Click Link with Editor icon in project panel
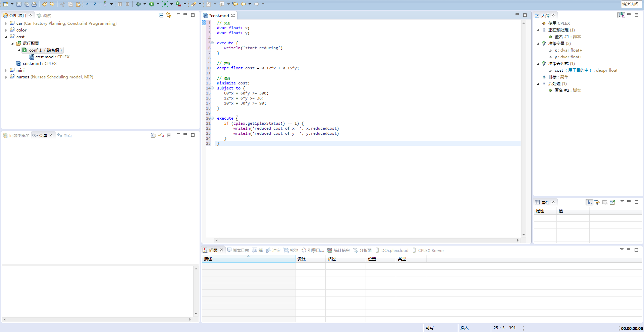The image size is (644, 332). pos(169,15)
